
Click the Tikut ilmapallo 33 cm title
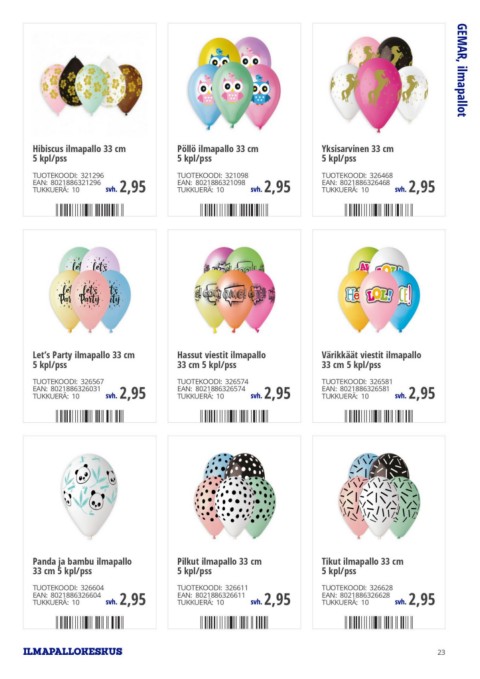tap(362, 561)
